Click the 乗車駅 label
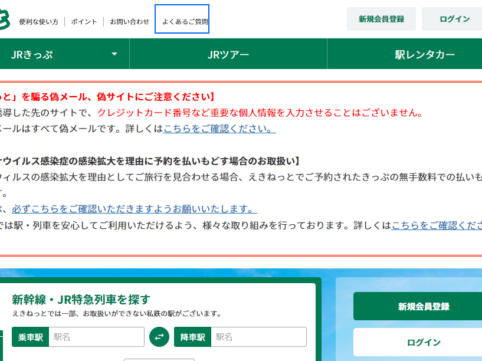Viewport: 482px width, 361px height. [x=30, y=337]
